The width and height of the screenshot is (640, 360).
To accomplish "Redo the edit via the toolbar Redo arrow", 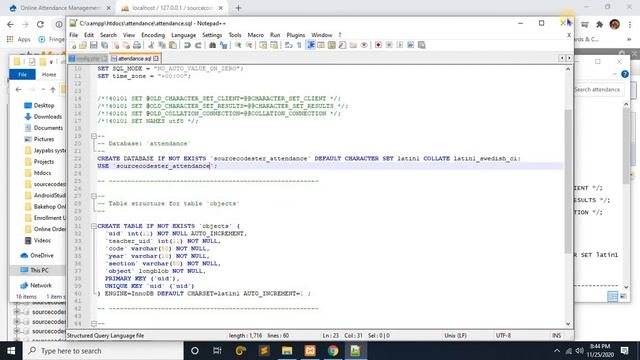I will 198,45.
